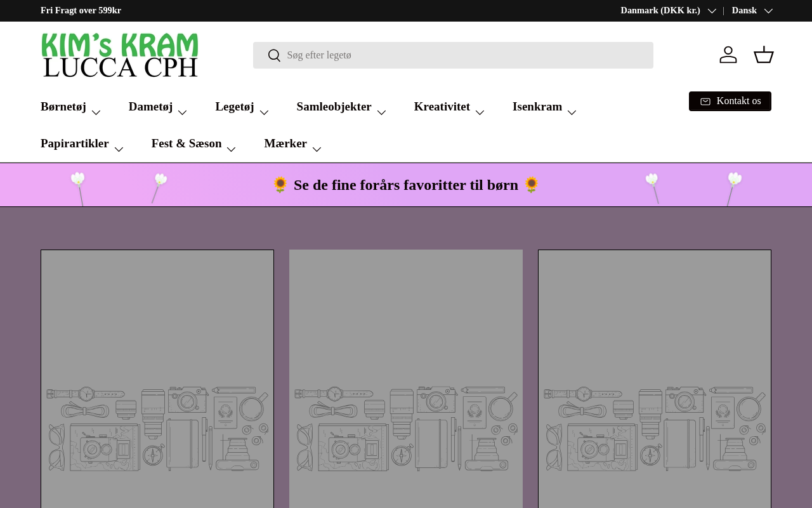Expand the Danmark (DKK kr.) country selector
This screenshot has width=812, height=508.
[668, 11]
